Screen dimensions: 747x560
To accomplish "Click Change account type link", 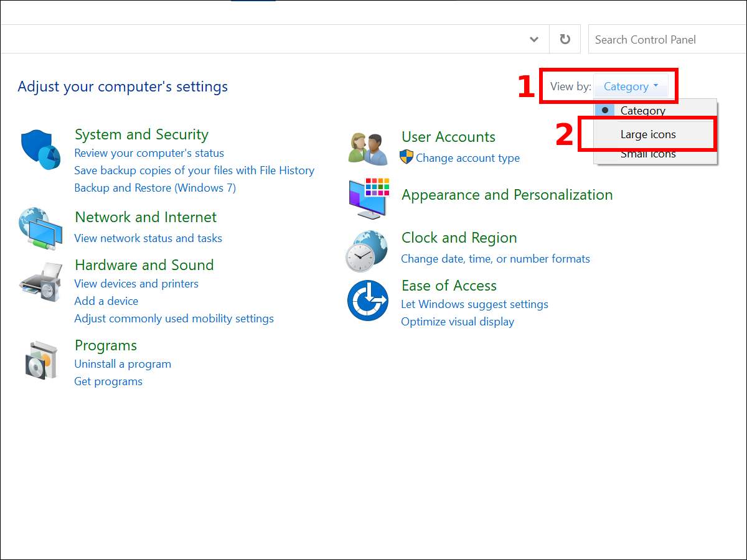I will click(467, 158).
